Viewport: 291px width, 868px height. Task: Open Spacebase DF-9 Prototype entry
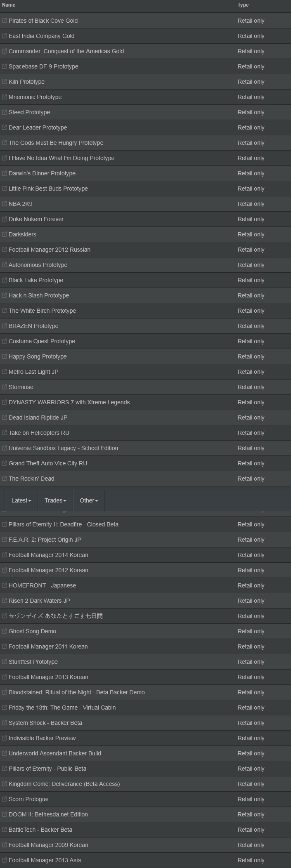pos(43,66)
